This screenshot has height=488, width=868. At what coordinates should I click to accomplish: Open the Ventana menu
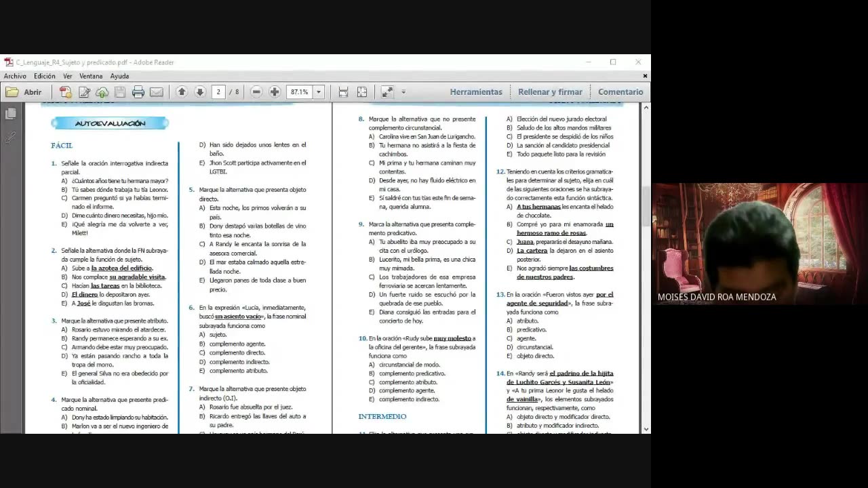91,77
